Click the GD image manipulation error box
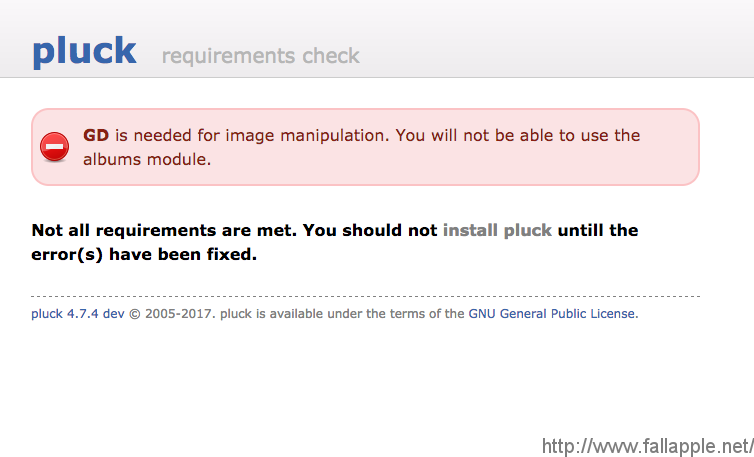This screenshot has height=457, width=754. tap(365, 147)
